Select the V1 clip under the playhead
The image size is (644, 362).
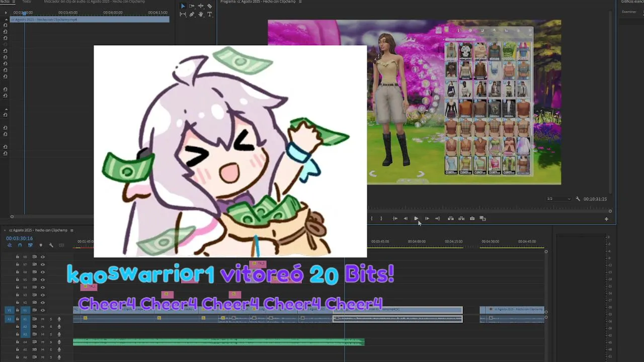397,310
